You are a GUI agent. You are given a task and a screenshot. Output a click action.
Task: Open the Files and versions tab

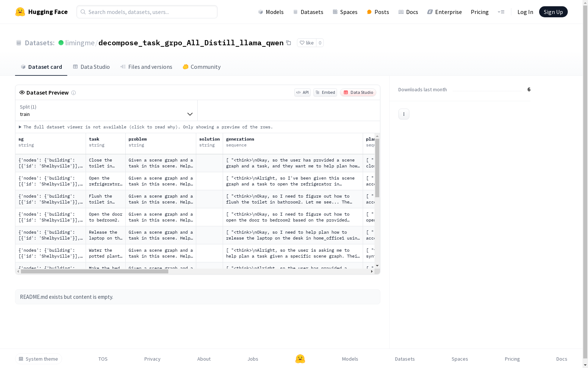tap(146, 67)
